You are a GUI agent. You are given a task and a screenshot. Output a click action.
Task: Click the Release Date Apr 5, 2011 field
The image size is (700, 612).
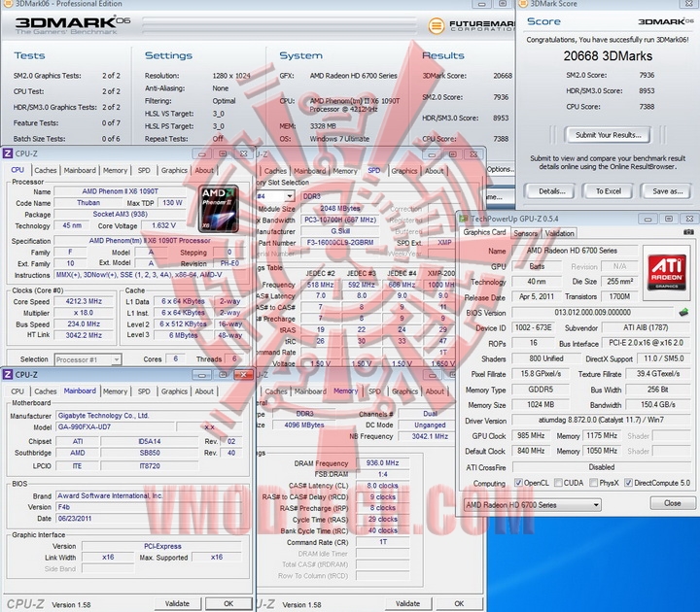(x=536, y=296)
